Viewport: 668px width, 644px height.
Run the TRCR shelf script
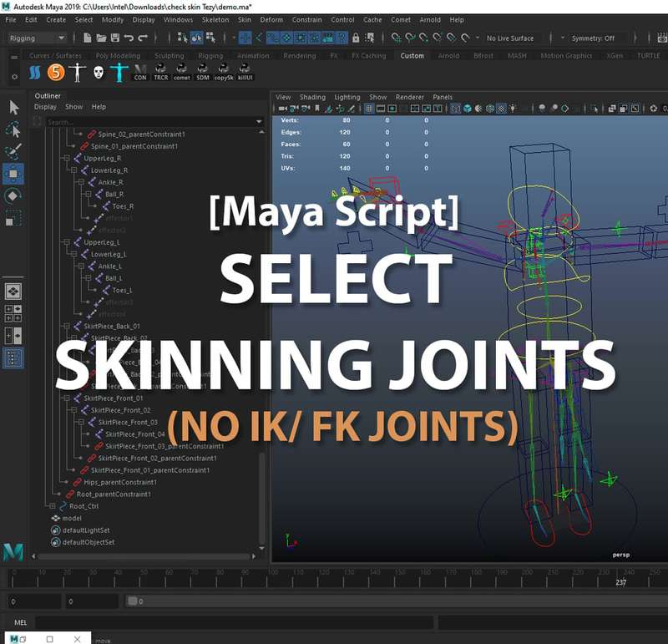pos(160,73)
